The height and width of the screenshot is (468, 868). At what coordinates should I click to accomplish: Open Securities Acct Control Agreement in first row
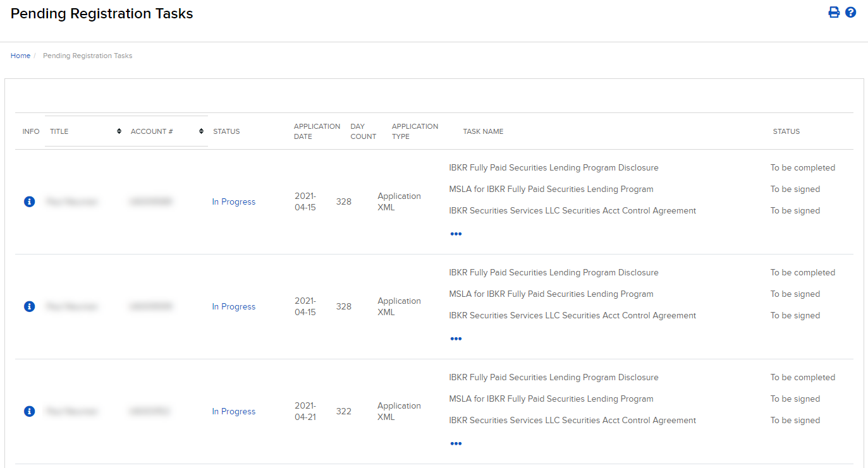(572, 210)
